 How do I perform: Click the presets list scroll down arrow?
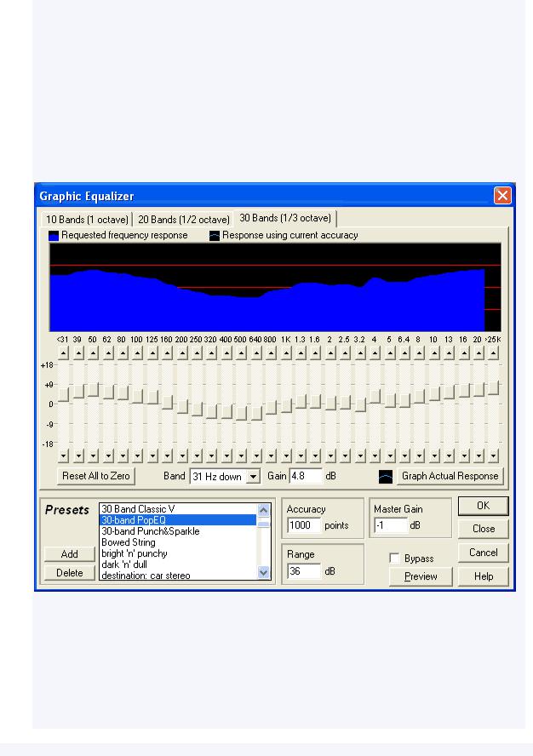point(263,573)
